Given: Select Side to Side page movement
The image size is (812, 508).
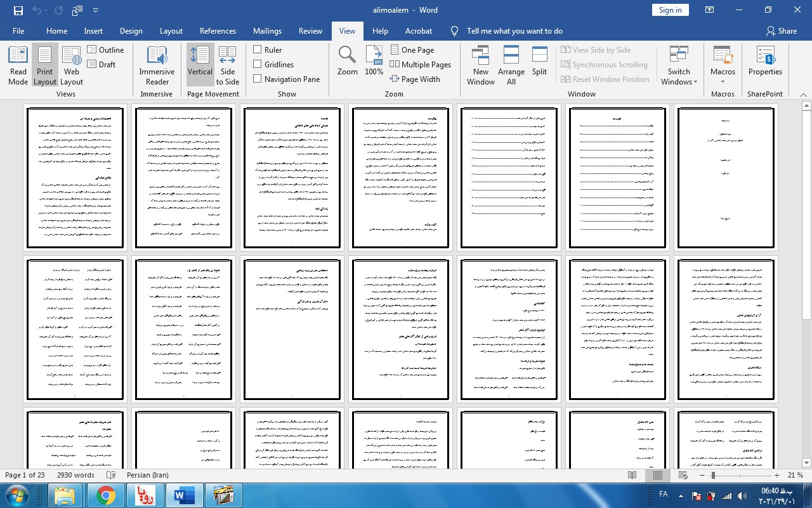Looking at the screenshot, I should (x=227, y=65).
